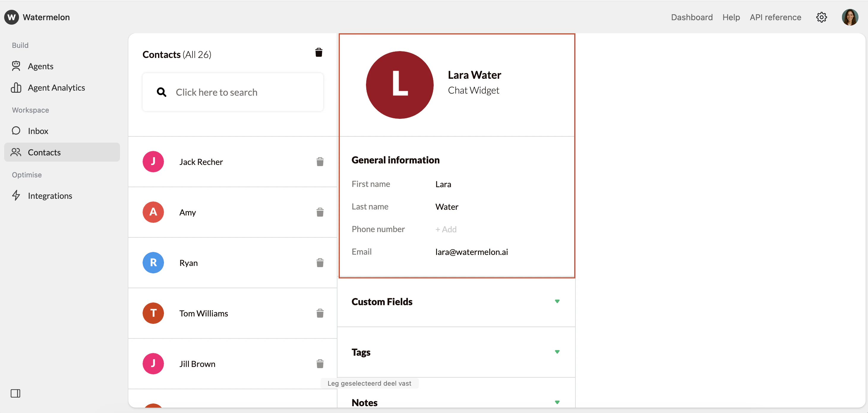The width and height of the screenshot is (868, 413).
Task: Delete the Jill Brown contact
Action: click(320, 364)
